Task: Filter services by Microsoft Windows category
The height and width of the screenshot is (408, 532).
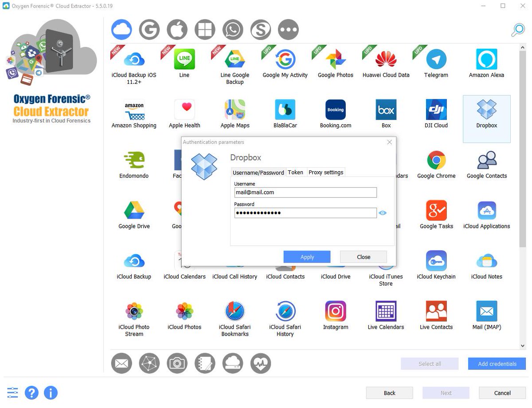Action: 205,30
